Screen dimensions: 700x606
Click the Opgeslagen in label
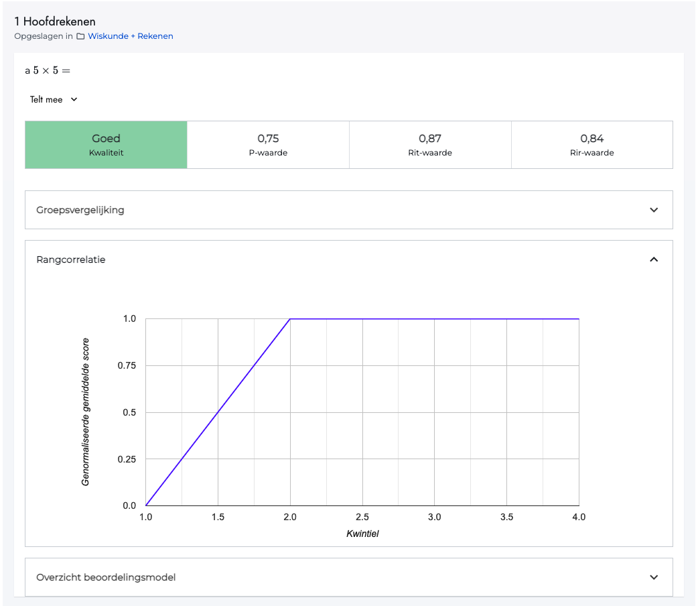[x=44, y=36]
